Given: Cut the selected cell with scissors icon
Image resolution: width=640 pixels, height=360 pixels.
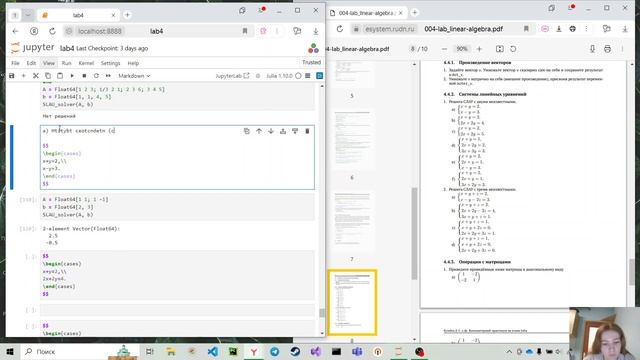Looking at the screenshot, I should coord(36,76).
